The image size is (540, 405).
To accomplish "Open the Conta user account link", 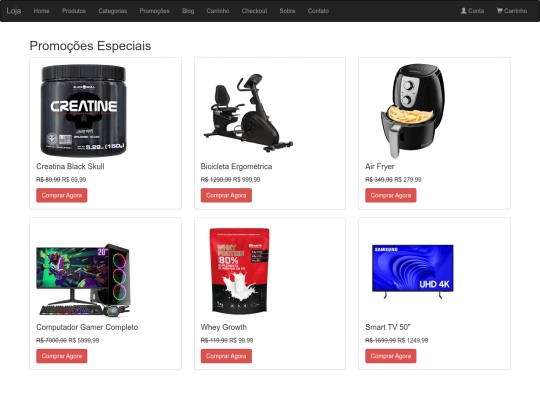I will coord(472,11).
